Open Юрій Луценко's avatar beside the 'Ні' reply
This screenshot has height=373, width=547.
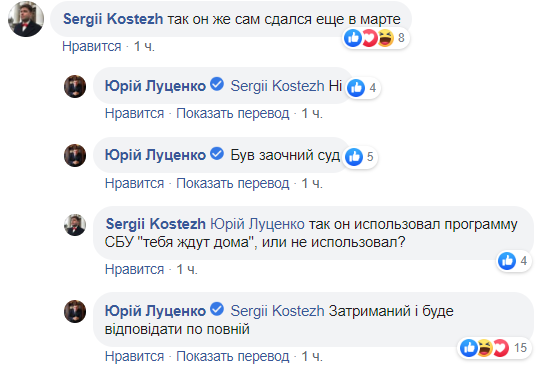click(x=75, y=86)
